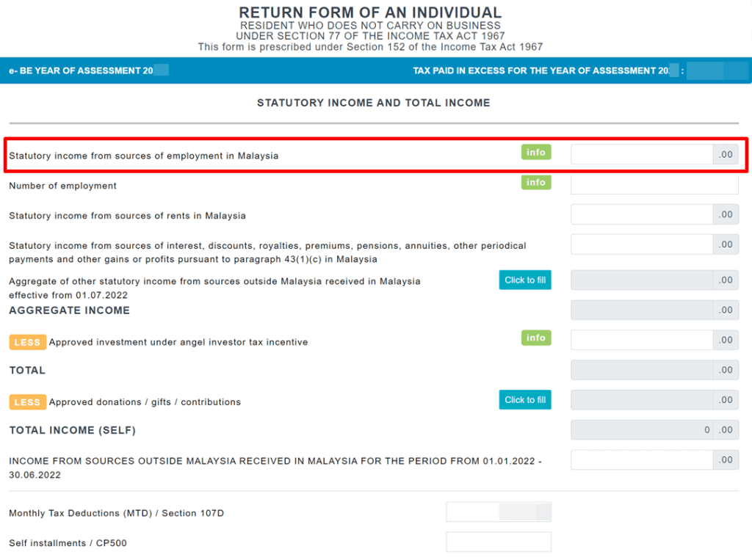Select the TOTAL INCOME (SELF) amount field
Viewport: 752px width, 560px height.
coord(641,430)
